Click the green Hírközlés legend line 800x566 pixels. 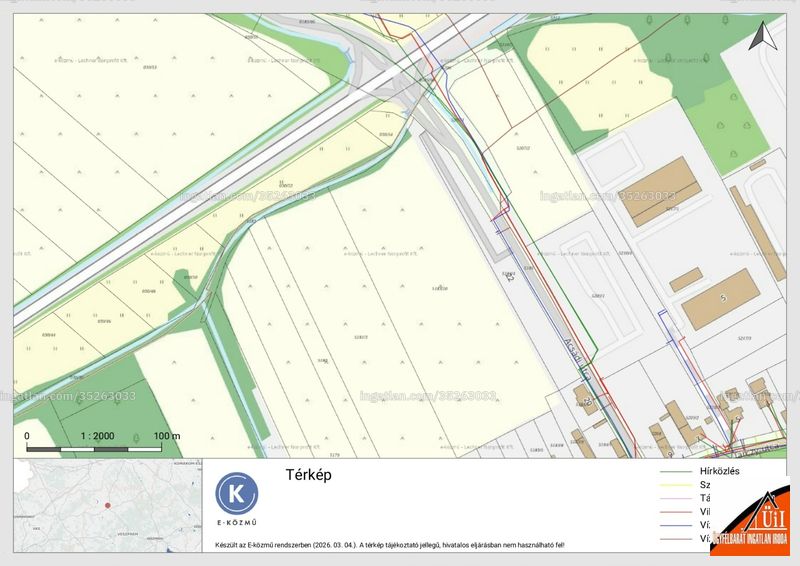click(x=676, y=472)
